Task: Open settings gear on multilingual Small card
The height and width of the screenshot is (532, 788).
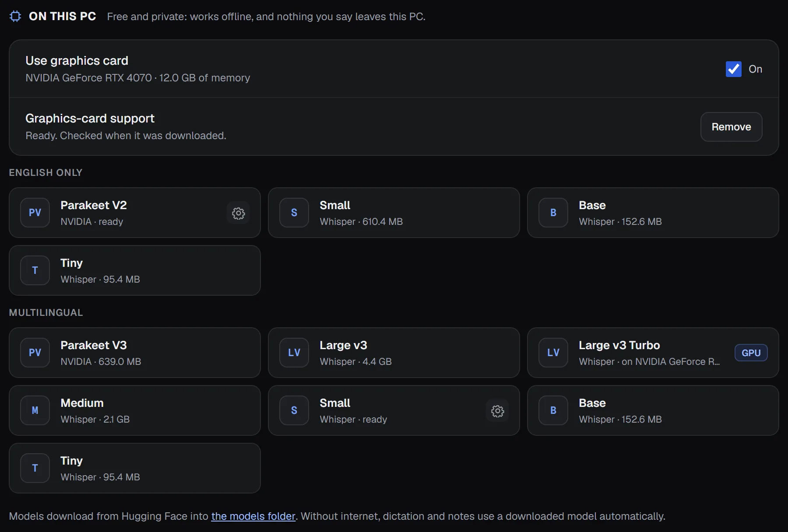Action: pos(498,411)
